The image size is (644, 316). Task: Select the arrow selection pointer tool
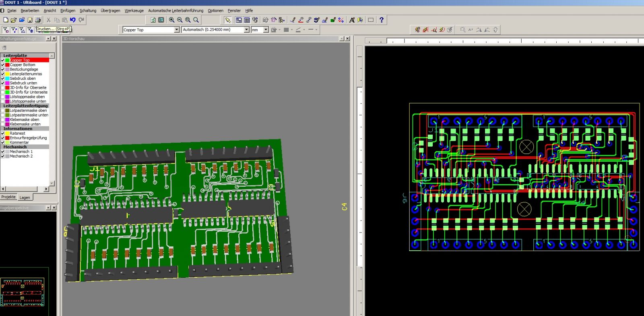coord(228,20)
